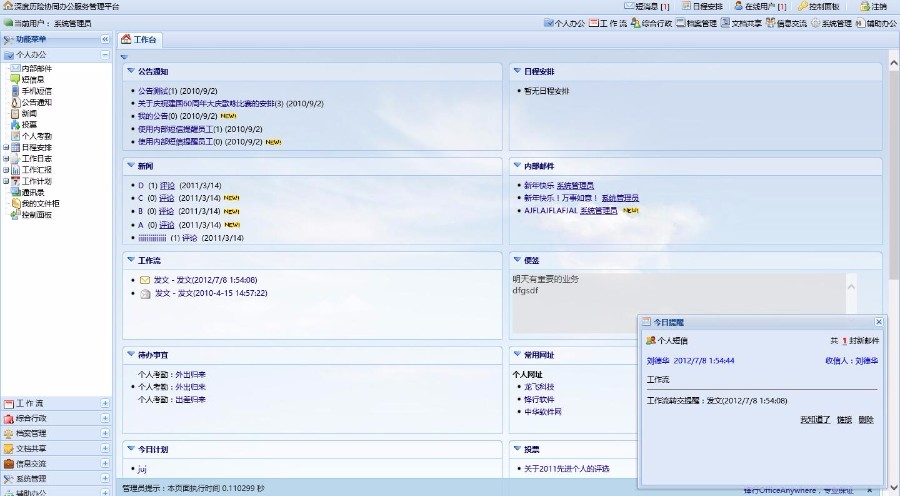Collapse the 新闻 panel triangle
900x496 pixels.
click(131, 165)
